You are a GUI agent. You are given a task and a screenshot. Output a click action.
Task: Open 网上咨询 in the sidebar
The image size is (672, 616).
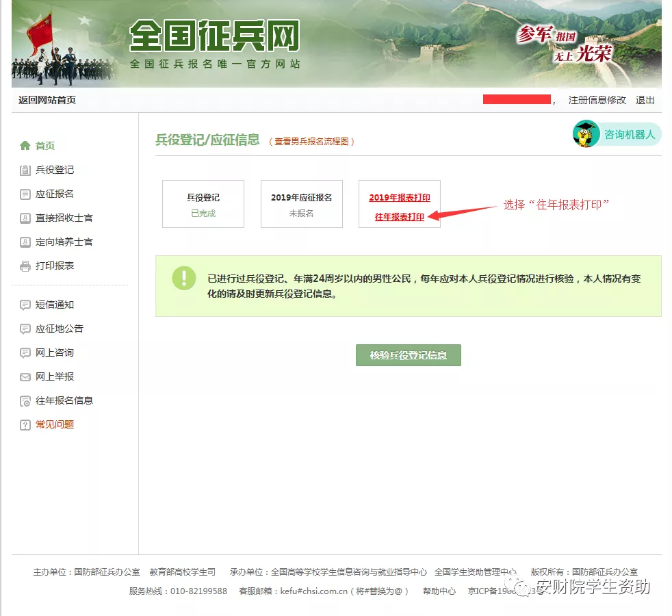pyautogui.click(x=54, y=352)
